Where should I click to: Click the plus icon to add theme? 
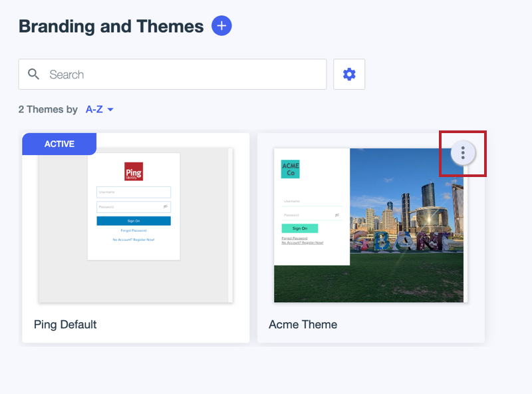tap(221, 26)
